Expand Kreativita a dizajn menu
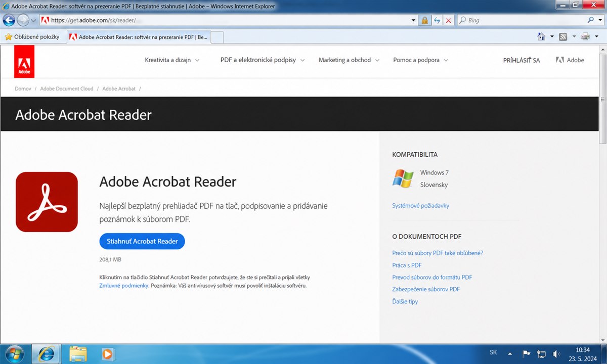Image resolution: width=607 pixels, height=364 pixels. (172, 60)
